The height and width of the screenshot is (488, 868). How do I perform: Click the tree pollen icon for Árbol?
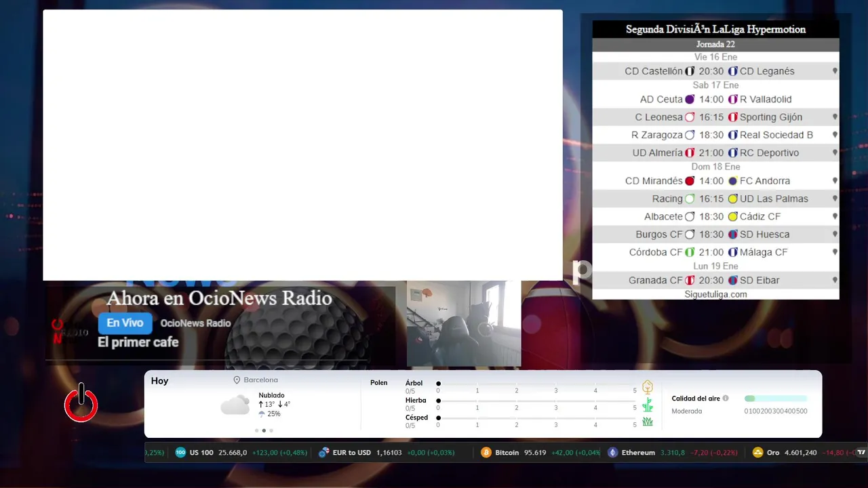click(648, 387)
